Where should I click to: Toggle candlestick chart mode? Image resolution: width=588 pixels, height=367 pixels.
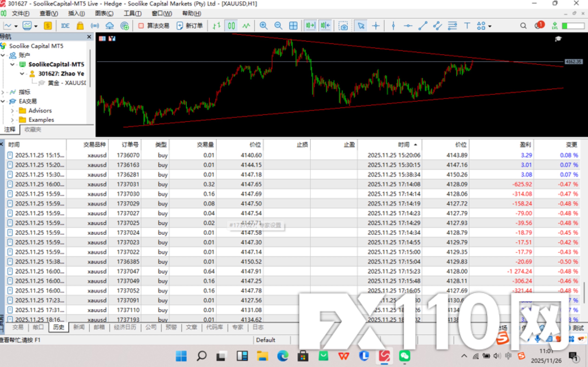(231, 26)
